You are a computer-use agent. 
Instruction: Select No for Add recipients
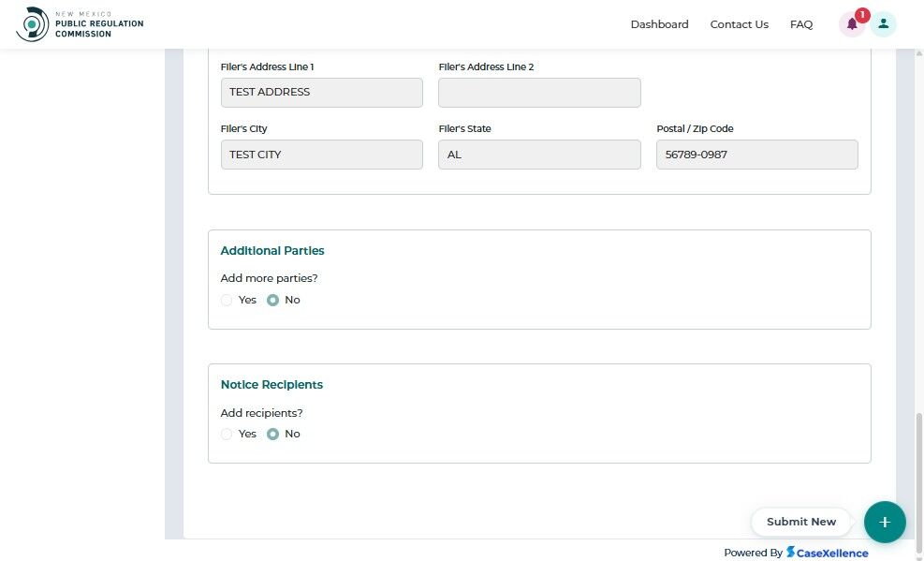click(x=273, y=435)
